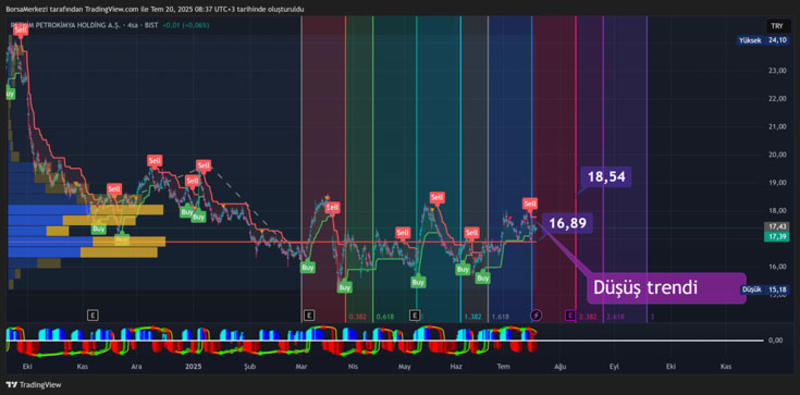
Task: Click the Eyl month label on time axis
Action: point(614,366)
